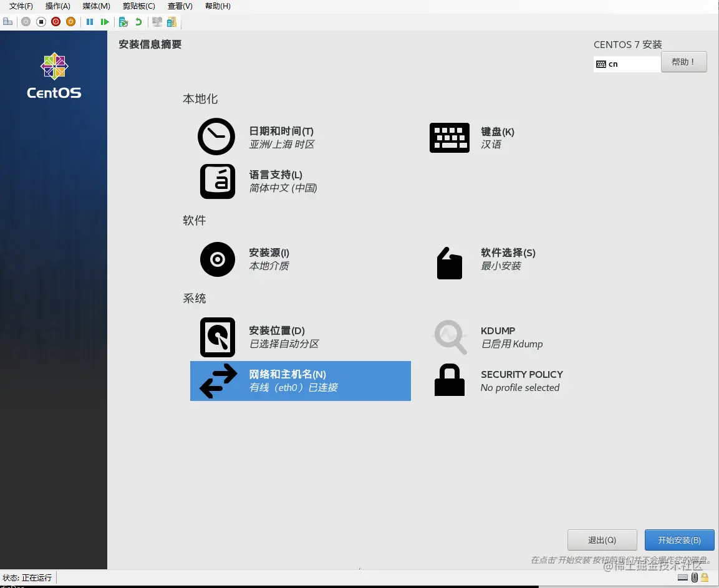Click the greyed enhanced session icon
The height and width of the screenshot is (588, 719).
157,22
